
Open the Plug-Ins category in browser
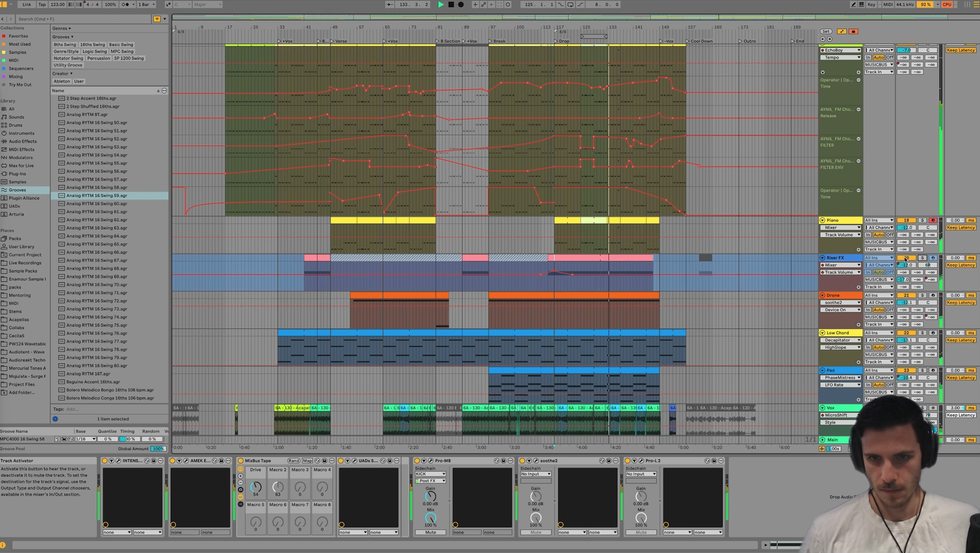[x=17, y=174]
